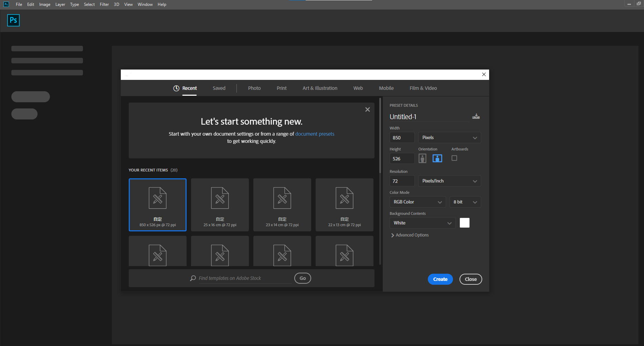
Task: Click the clock icon beside Recent
Action: tap(176, 88)
